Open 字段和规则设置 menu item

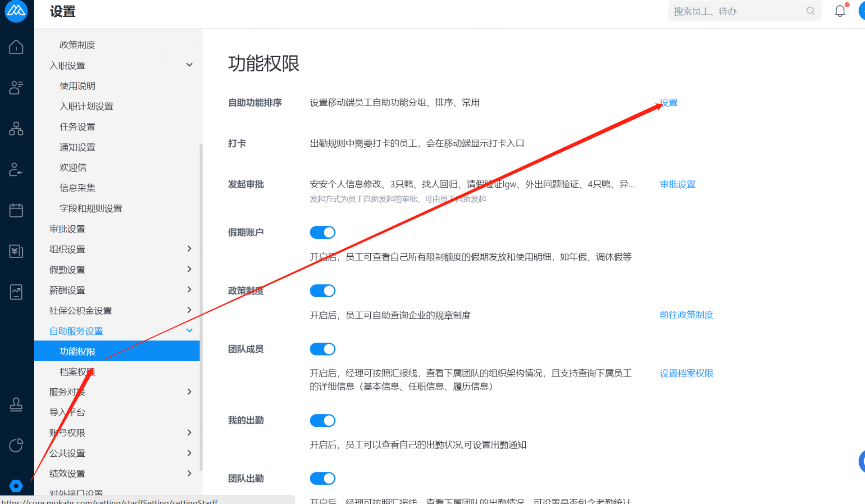pos(91,209)
